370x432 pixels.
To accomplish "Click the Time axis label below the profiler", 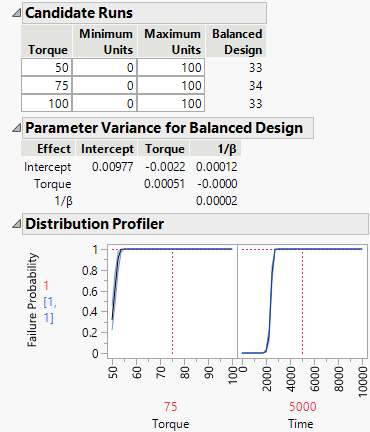I will click(301, 424).
